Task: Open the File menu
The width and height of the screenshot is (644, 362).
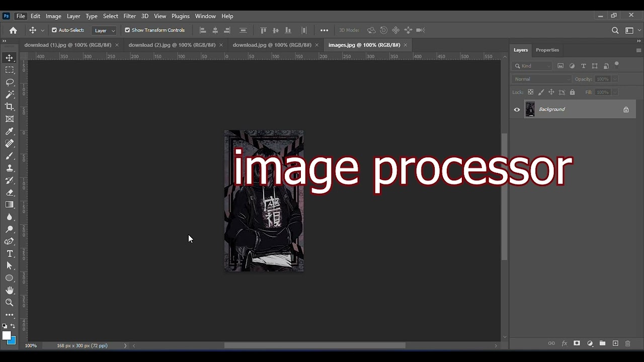Action: point(21,16)
